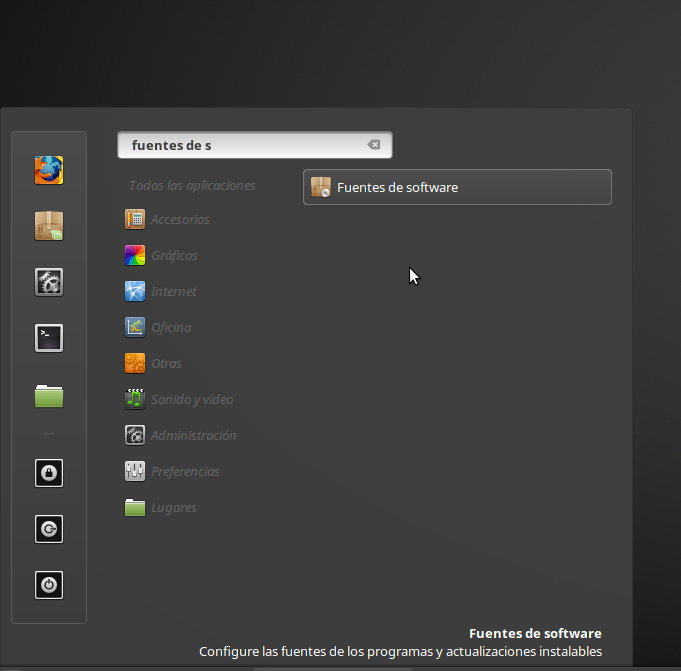Open the Preferencias category label

(185, 472)
